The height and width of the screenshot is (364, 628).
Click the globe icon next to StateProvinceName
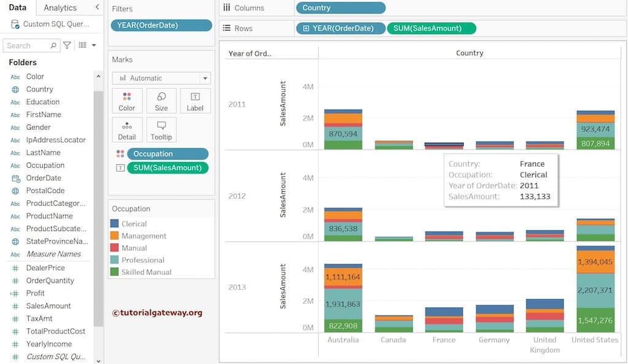pos(15,241)
